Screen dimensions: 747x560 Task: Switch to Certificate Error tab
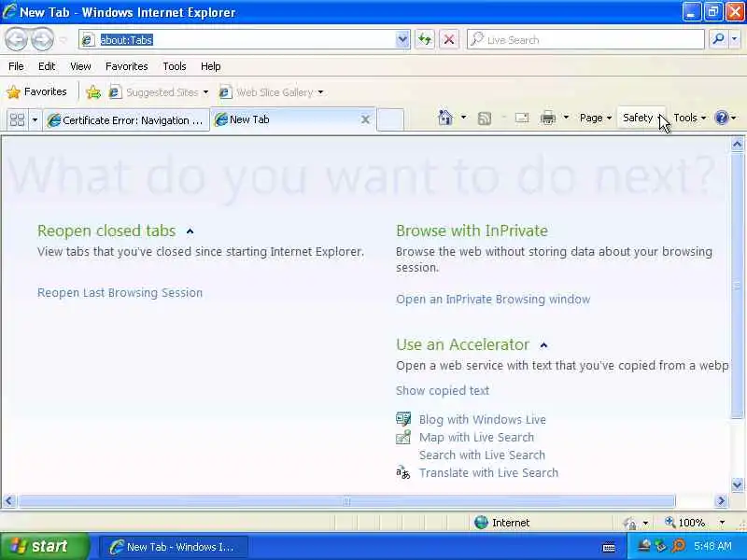[126, 120]
